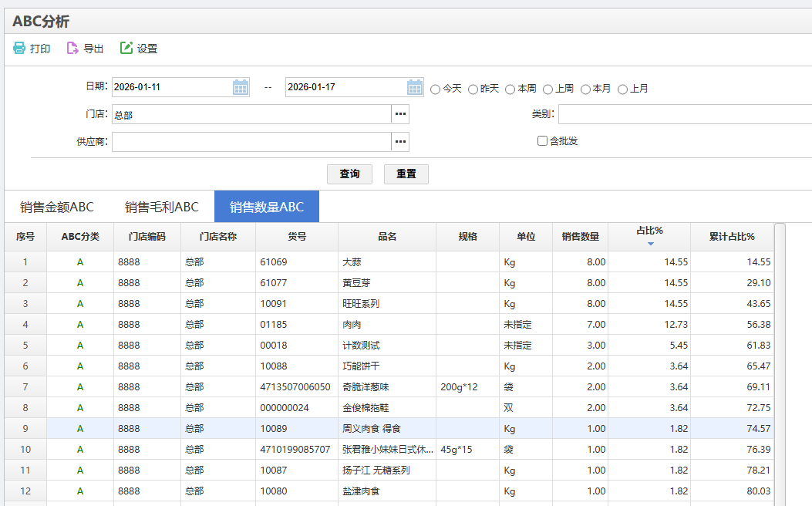Click the Print (打印) icon
This screenshot has width=812, height=506.
coord(19,49)
